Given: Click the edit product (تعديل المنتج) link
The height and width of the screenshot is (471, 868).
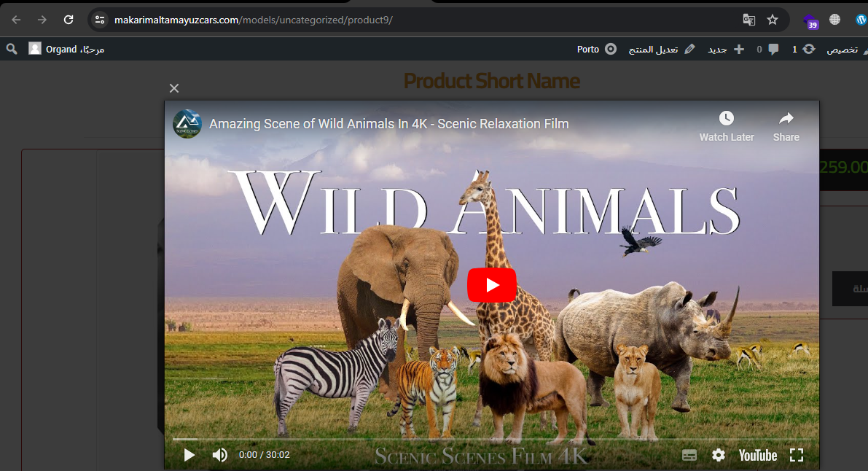Looking at the screenshot, I should click(662, 50).
